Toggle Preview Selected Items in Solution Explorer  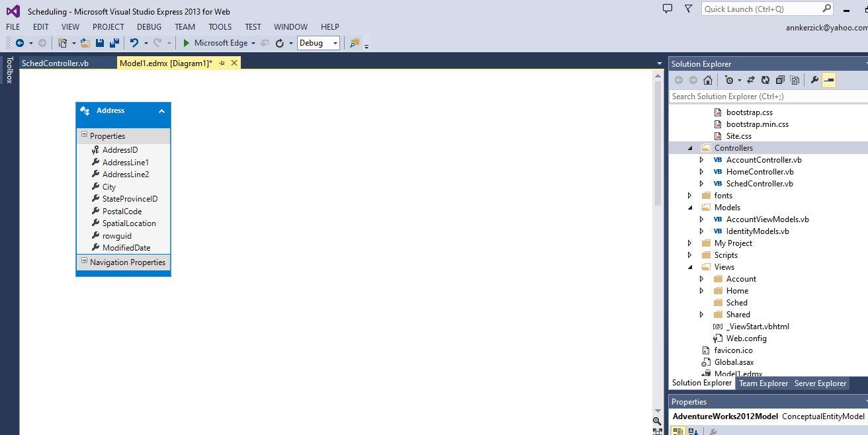[x=795, y=79]
